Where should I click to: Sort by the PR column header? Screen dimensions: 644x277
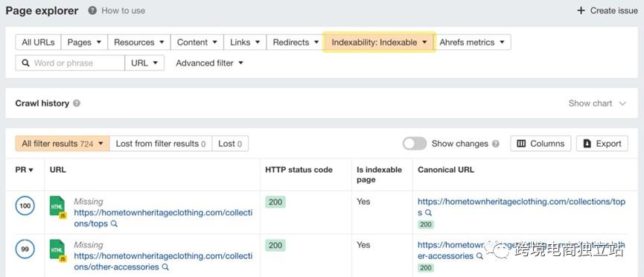(x=25, y=170)
